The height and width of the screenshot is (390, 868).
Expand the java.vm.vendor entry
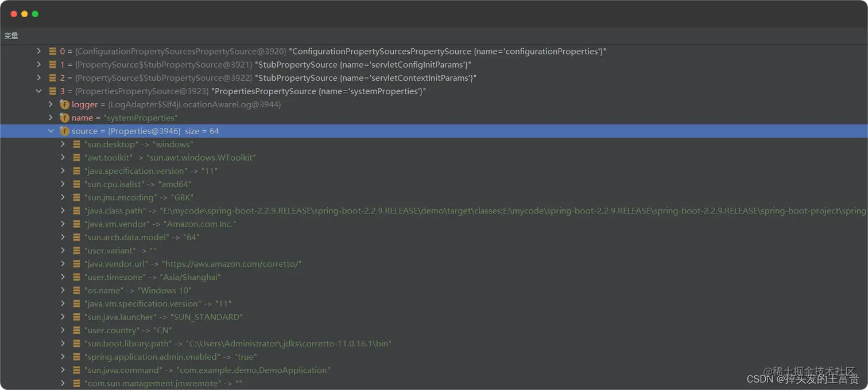coord(63,224)
